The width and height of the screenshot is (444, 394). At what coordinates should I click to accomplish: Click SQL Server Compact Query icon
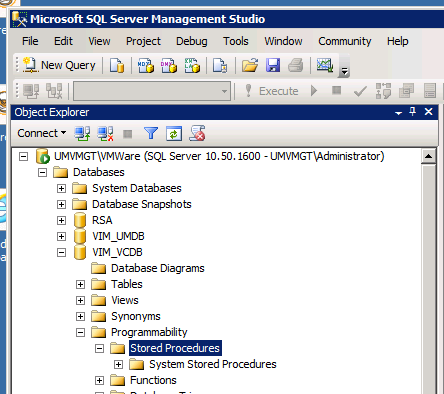tap(220, 65)
